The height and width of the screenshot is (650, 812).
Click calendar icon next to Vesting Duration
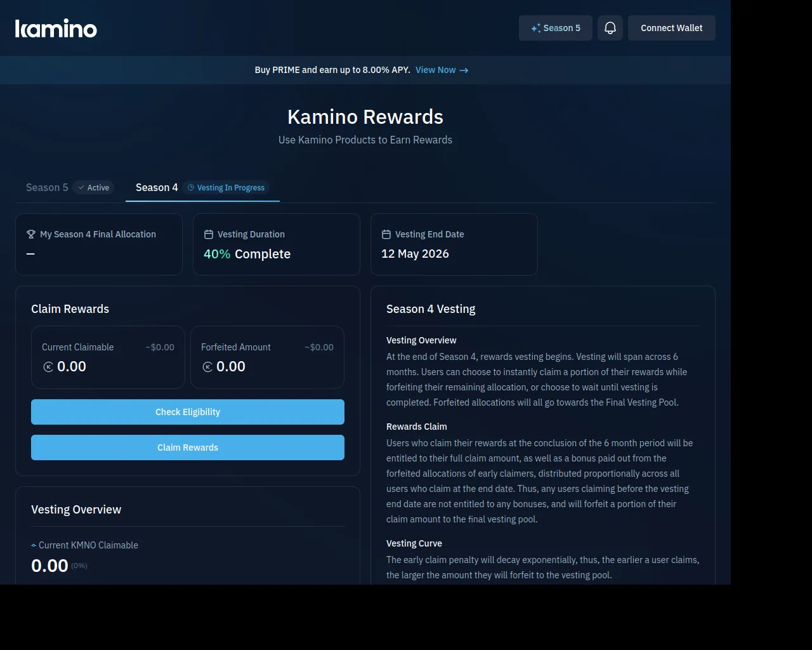(x=209, y=234)
